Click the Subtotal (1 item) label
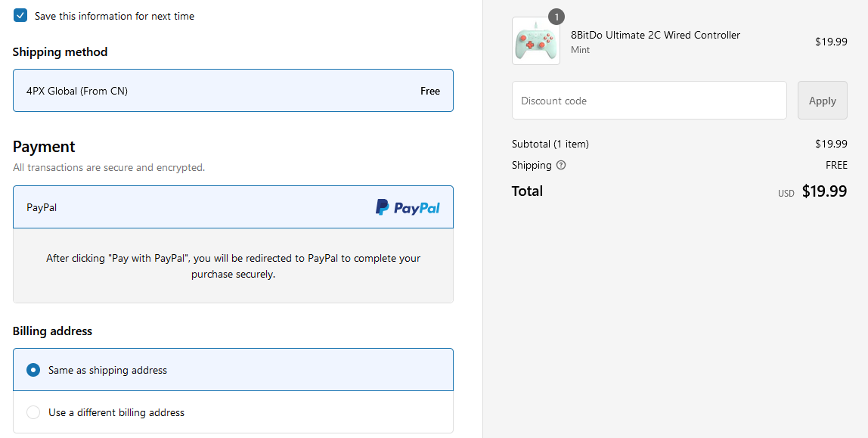 550,144
